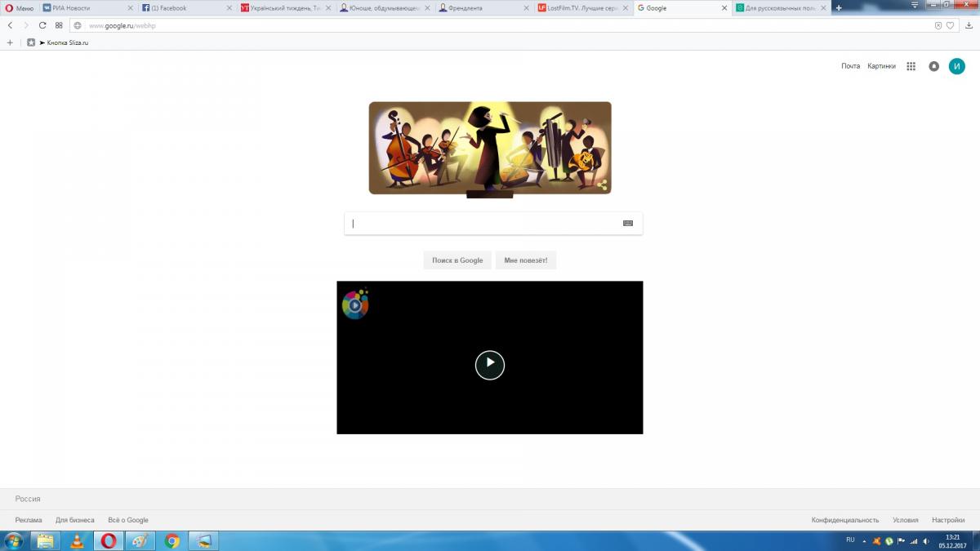Screen dimensions: 980x551
Task: Open the Український тиждень tab
Action: tap(286, 8)
